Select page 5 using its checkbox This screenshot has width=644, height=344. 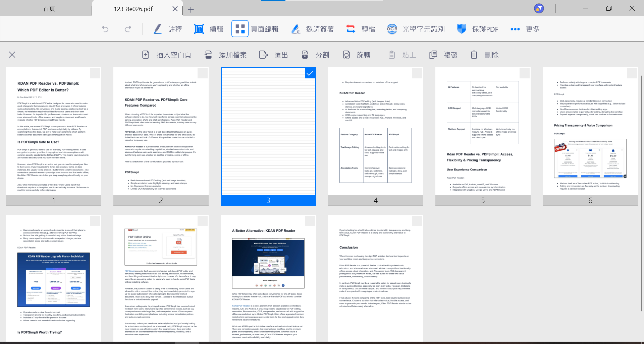click(x=524, y=73)
